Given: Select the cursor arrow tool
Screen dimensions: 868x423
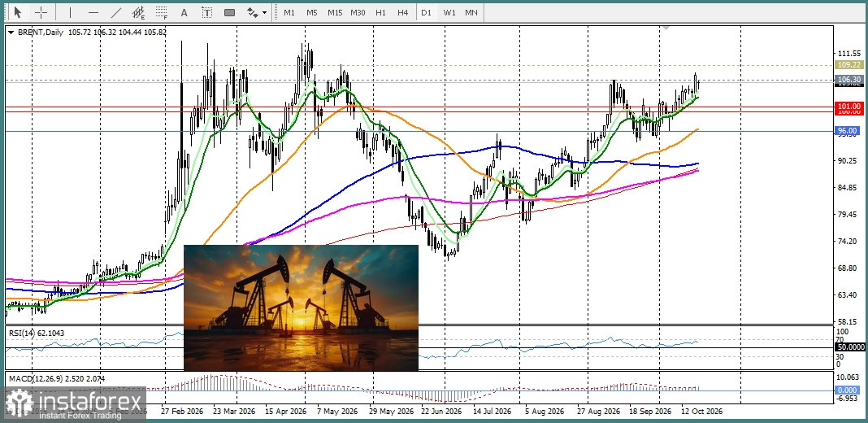Looking at the screenshot, I should click(18, 12).
